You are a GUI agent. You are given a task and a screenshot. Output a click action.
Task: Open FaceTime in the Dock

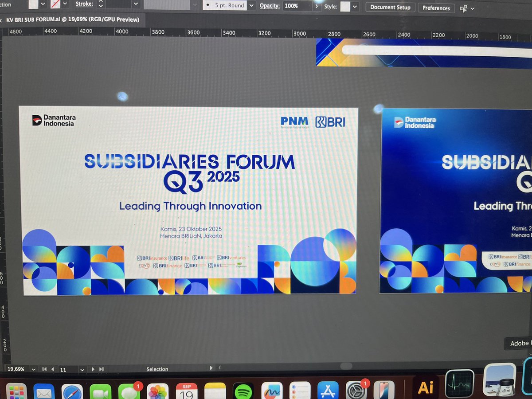point(100,392)
